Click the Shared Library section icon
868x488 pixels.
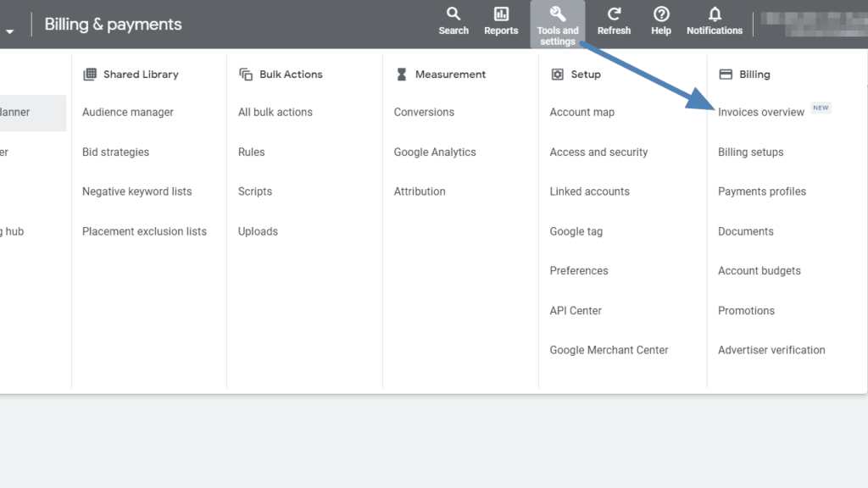[x=88, y=74]
